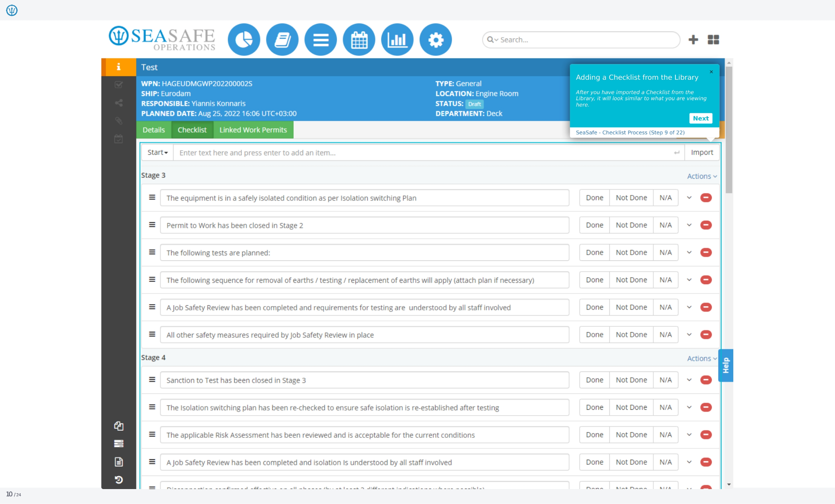Select the checkmark sidebar icon
The image size is (835, 504).
(119, 85)
